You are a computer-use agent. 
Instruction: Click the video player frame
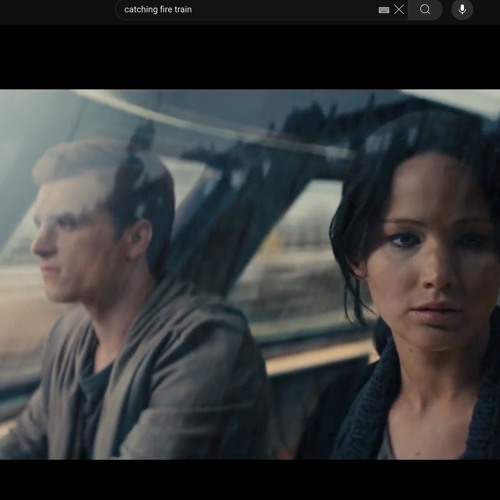(x=250, y=262)
